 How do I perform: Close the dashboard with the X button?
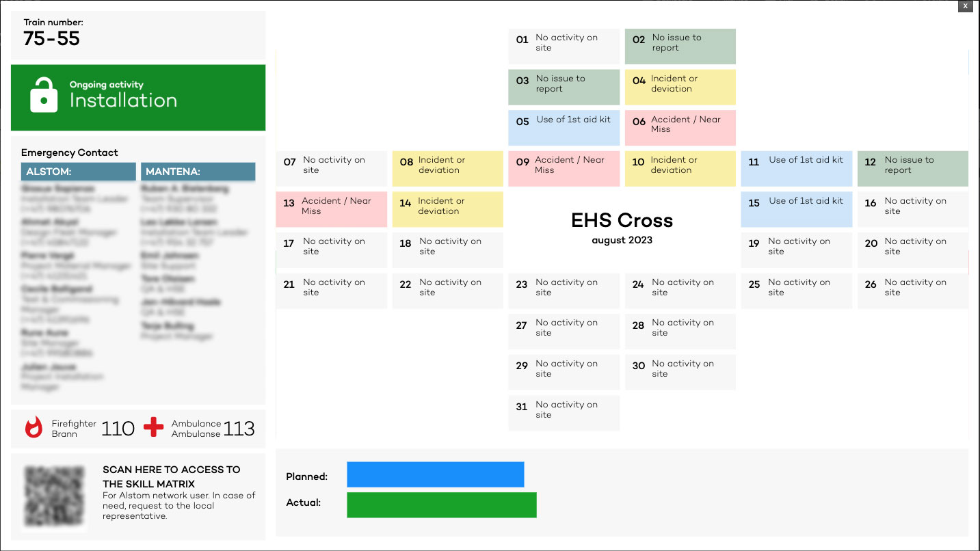(965, 6)
